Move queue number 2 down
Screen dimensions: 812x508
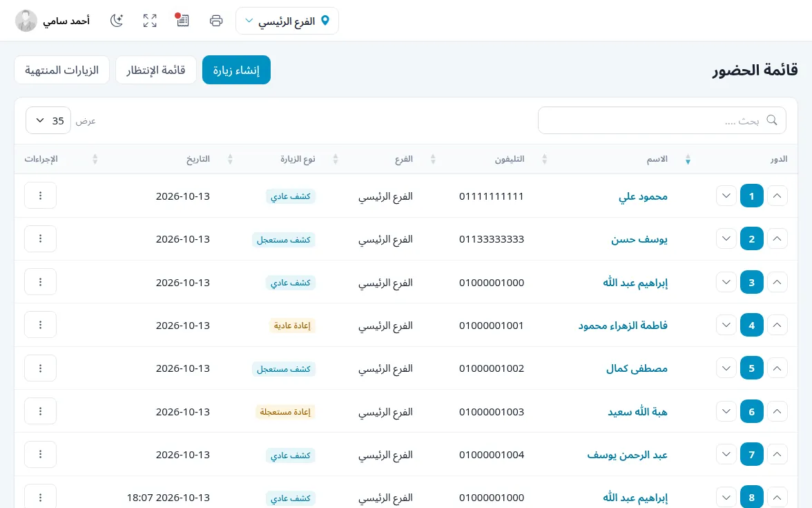[726, 239]
